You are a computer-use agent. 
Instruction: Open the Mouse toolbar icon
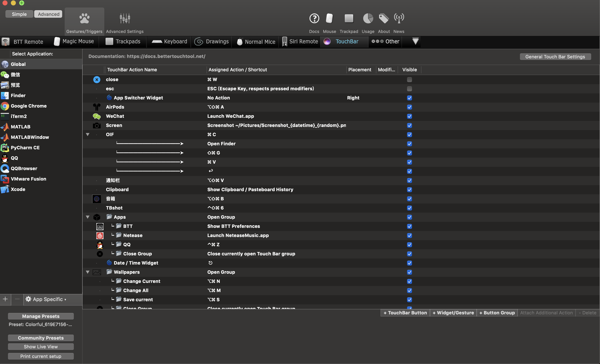pyautogui.click(x=329, y=19)
